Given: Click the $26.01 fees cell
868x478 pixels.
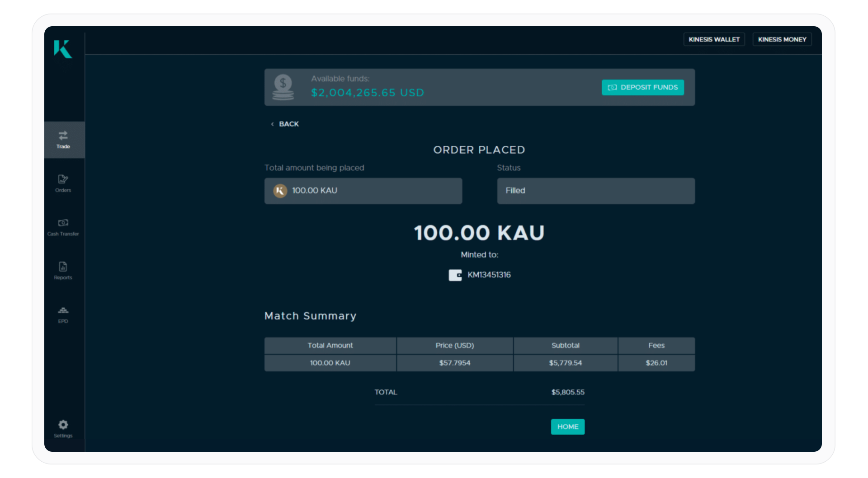Looking at the screenshot, I should click(656, 363).
